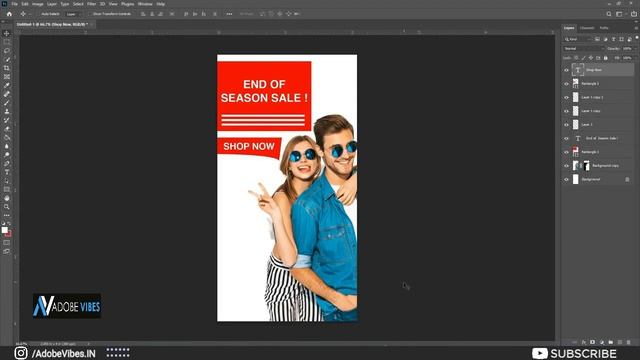Hide the Shop Now layer
Screen dimensions: 640x360
pyautogui.click(x=566, y=70)
